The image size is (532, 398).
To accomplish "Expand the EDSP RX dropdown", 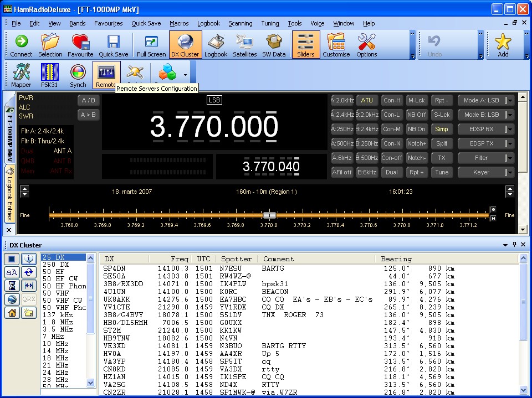I will (x=510, y=129).
